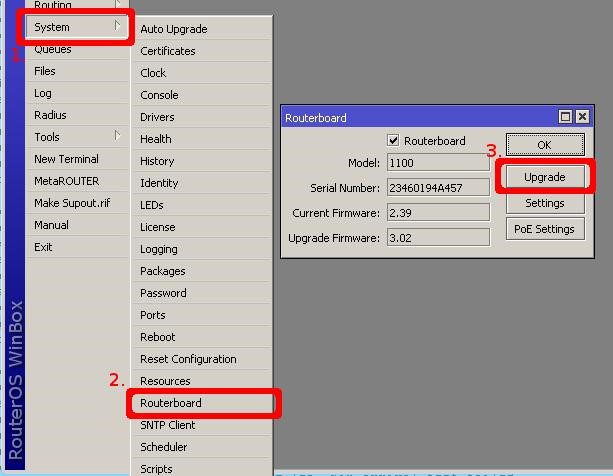Select Routerboard from System submenu

[x=171, y=403]
